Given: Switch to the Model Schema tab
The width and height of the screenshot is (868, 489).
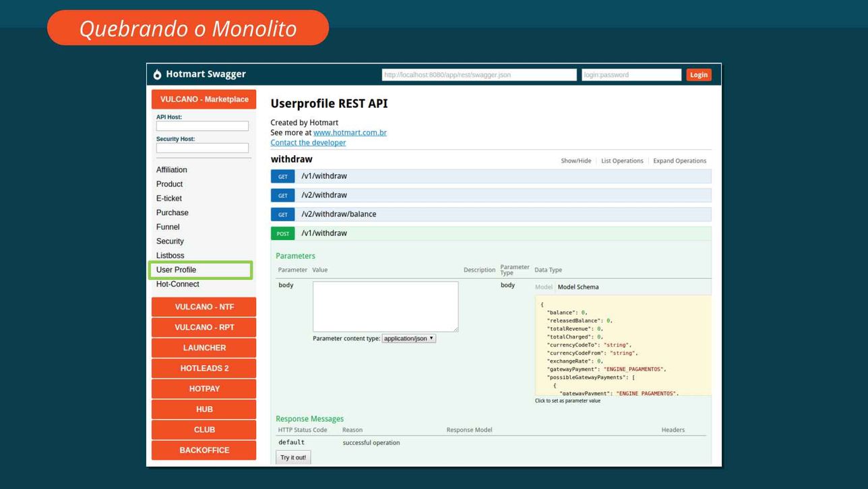Looking at the screenshot, I should (x=578, y=287).
